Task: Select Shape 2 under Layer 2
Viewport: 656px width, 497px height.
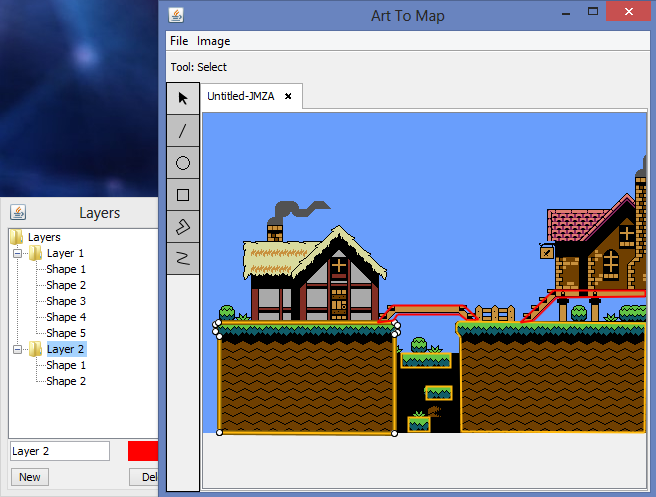Action: point(66,381)
